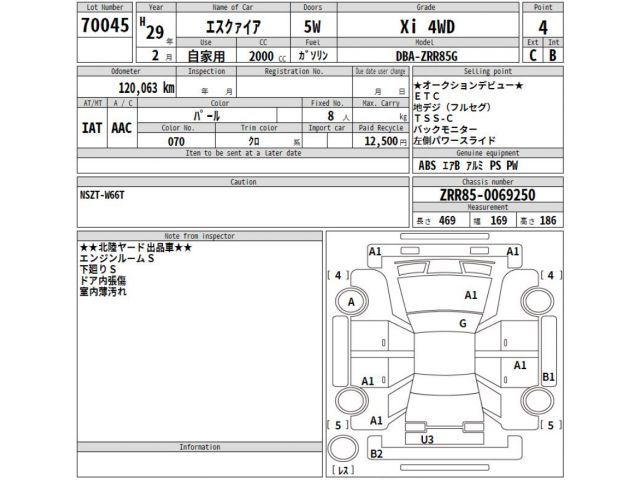Click the A1 mark on the hood

[x=471, y=295]
